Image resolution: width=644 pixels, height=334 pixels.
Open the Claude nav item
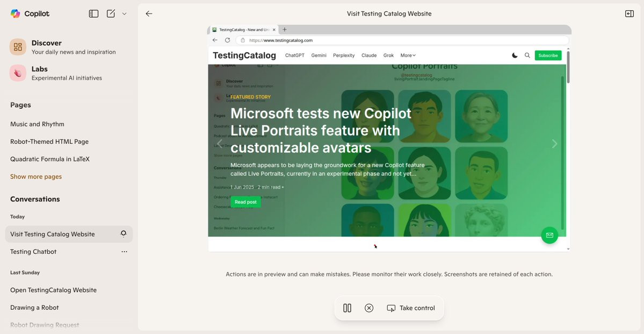click(x=369, y=55)
